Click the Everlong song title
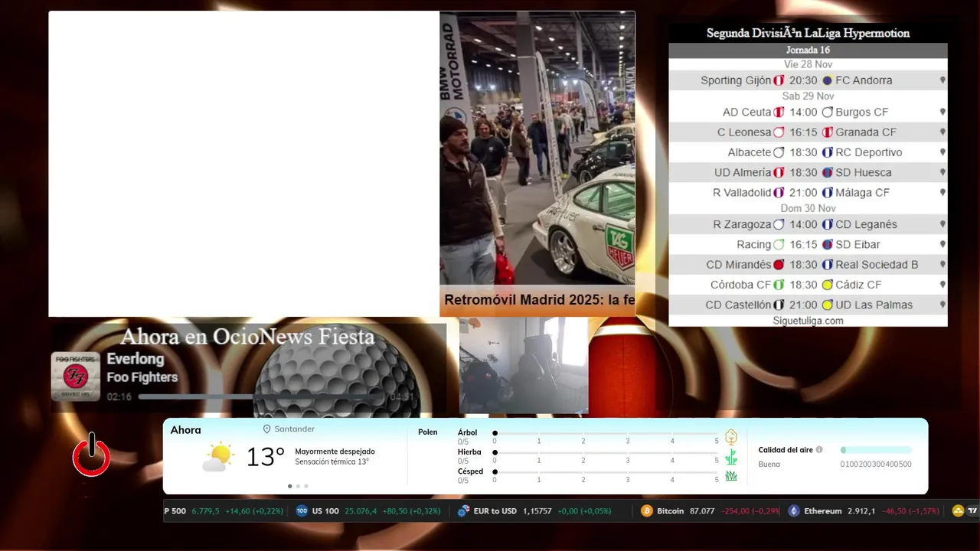 click(135, 359)
